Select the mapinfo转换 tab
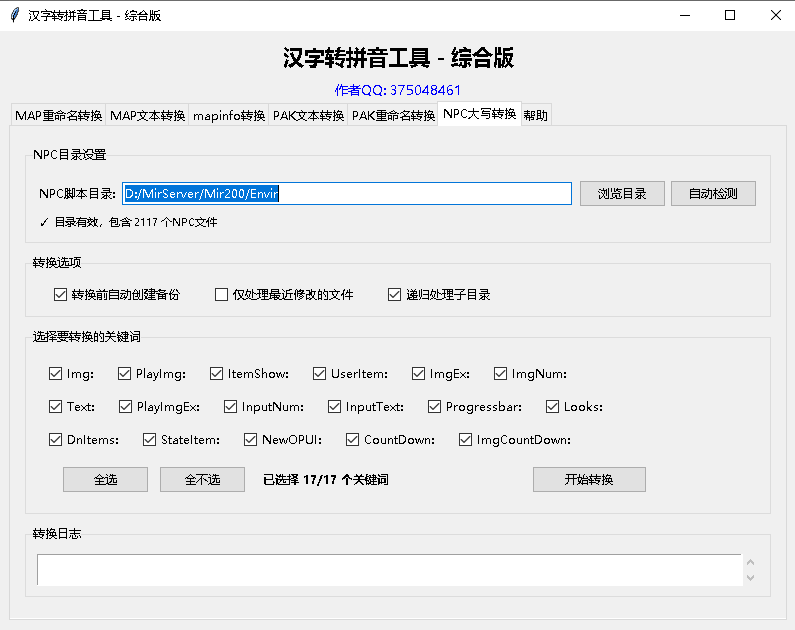The height and width of the screenshot is (630, 795). (229, 115)
